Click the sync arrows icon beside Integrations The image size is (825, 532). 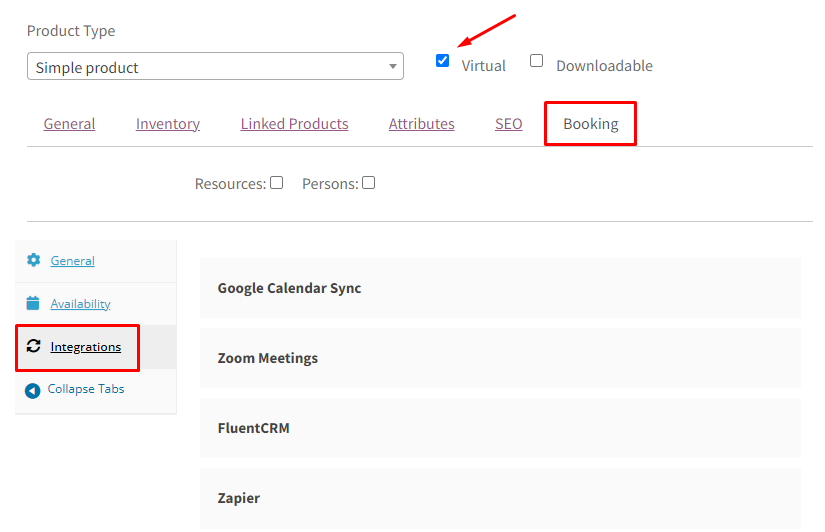[x=34, y=346]
